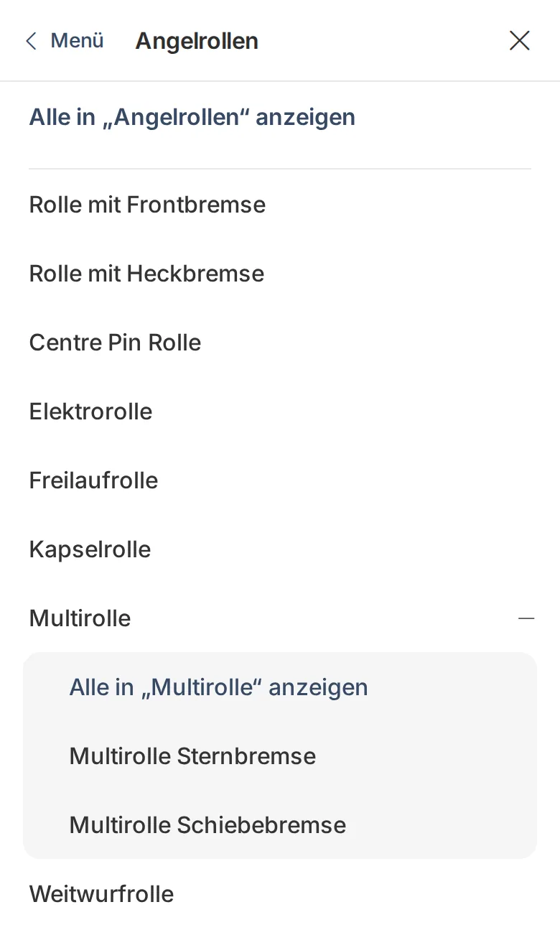Image resolution: width=560 pixels, height=925 pixels.
Task: Click the back chevron arrow beside Menü
Action: point(31,41)
